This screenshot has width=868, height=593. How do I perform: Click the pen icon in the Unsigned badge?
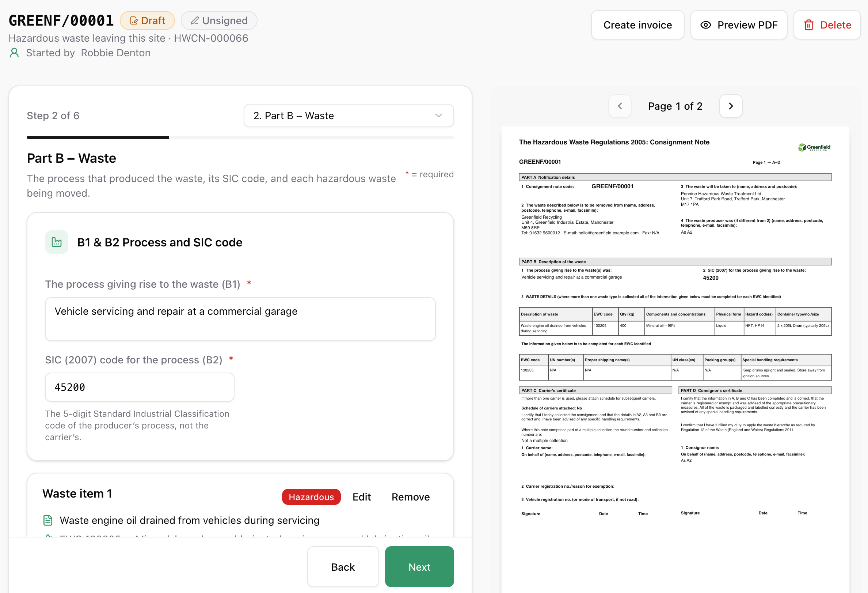click(195, 21)
